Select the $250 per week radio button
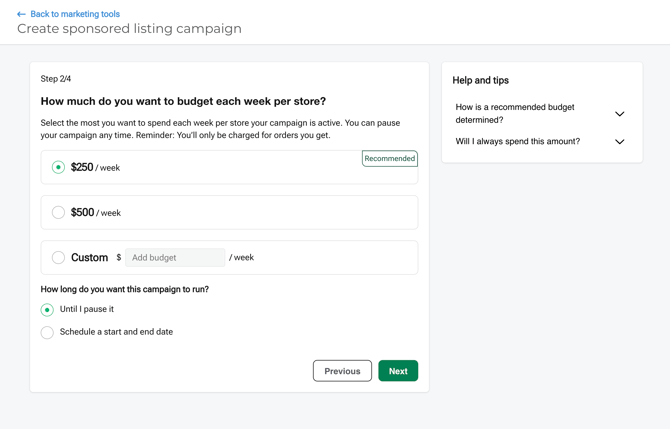This screenshot has width=670, height=429. (x=58, y=168)
